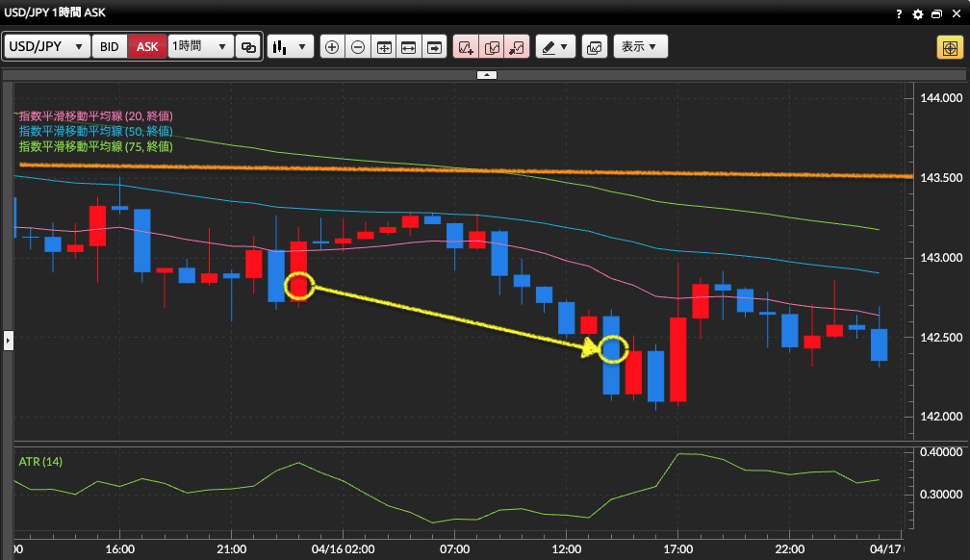This screenshot has width=970, height=560.
Task: Open chart settings gear icon
Action: pyautogui.click(x=918, y=13)
